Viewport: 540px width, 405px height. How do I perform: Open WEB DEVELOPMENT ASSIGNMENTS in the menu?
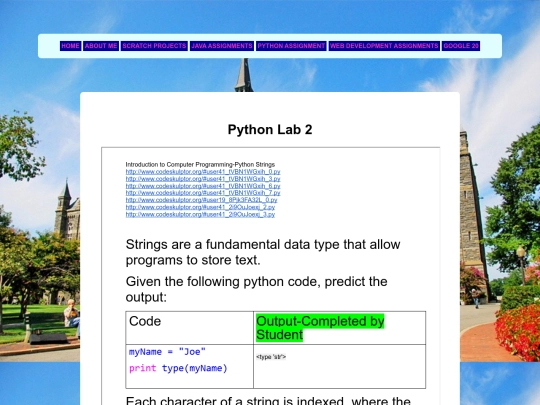(384, 46)
